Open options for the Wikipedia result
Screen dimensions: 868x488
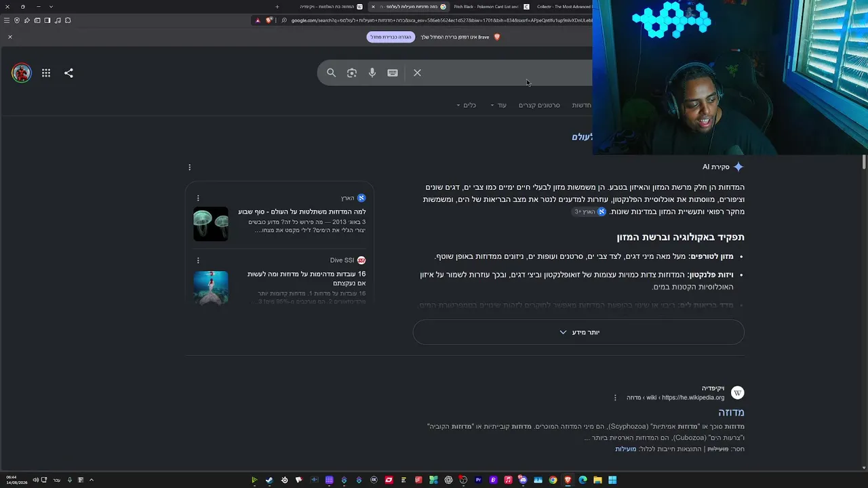(615, 398)
